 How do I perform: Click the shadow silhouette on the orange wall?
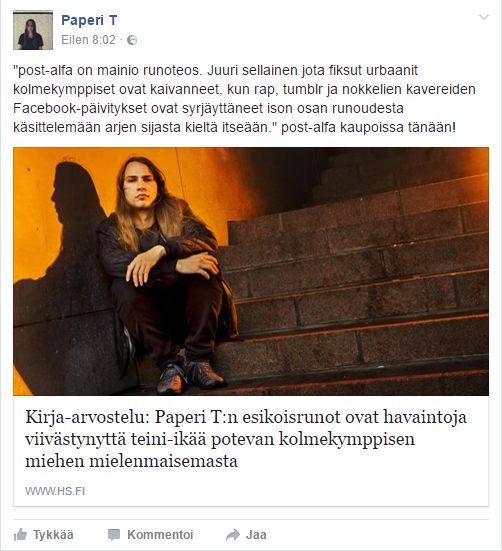tap(70, 225)
